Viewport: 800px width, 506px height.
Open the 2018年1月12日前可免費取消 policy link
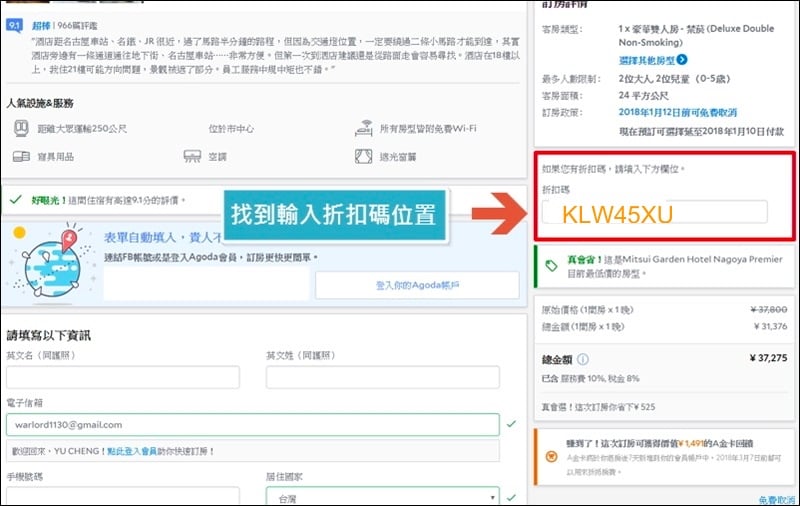point(678,112)
